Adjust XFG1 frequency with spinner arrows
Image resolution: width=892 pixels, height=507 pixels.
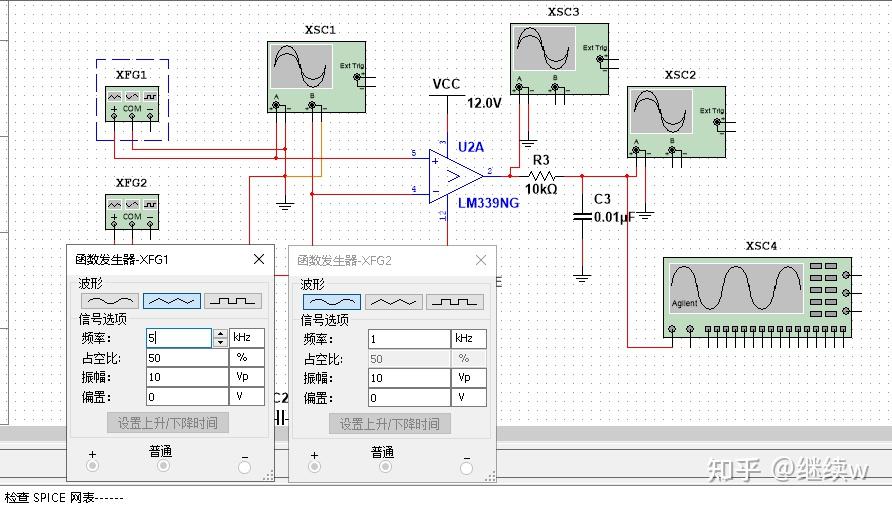220,338
